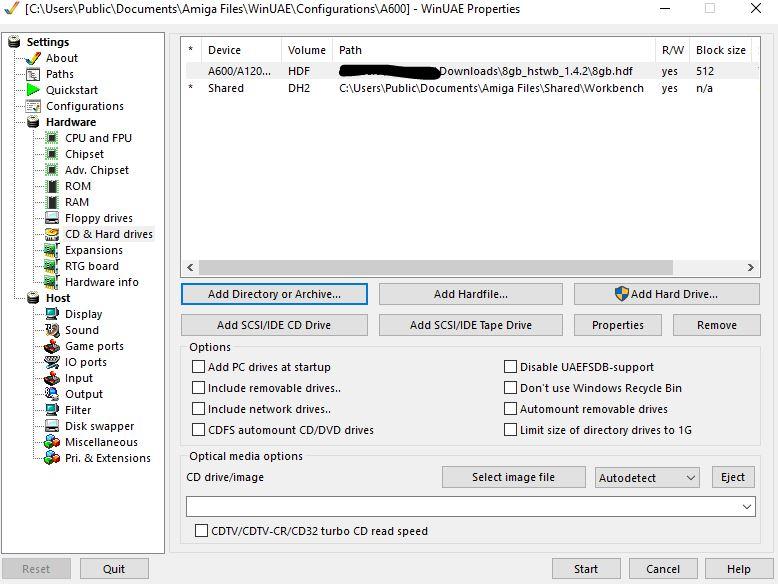Open Quickstart via green arrow icon

[33, 90]
